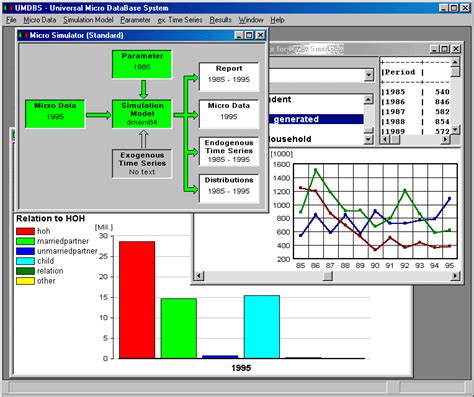Open the Distributions 1985 - 1995 output box
The width and height of the screenshot is (474, 397).
(229, 188)
